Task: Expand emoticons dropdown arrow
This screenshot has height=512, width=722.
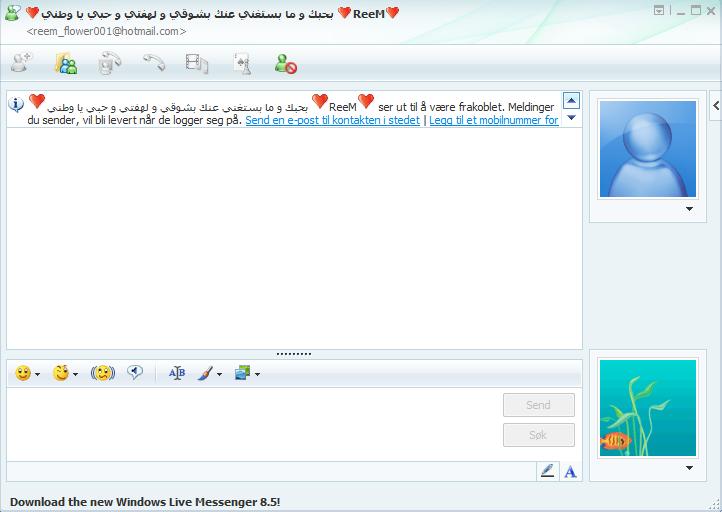Action: coord(37,374)
